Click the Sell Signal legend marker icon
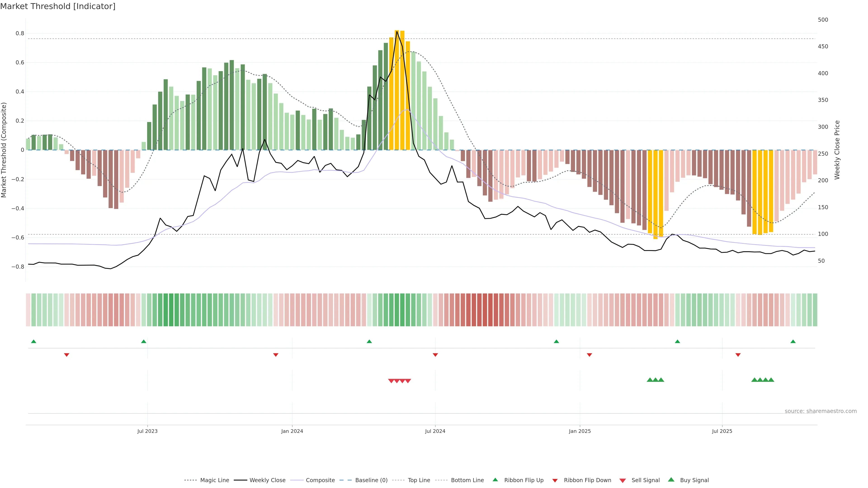This screenshot has width=868, height=488. pos(622,481)
